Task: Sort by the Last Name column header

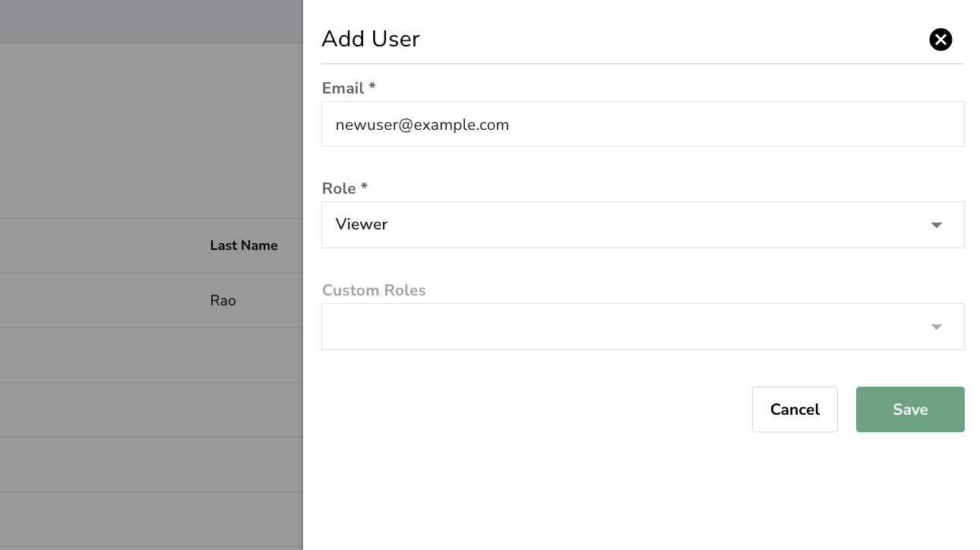Action: click(x=244, y=245)
